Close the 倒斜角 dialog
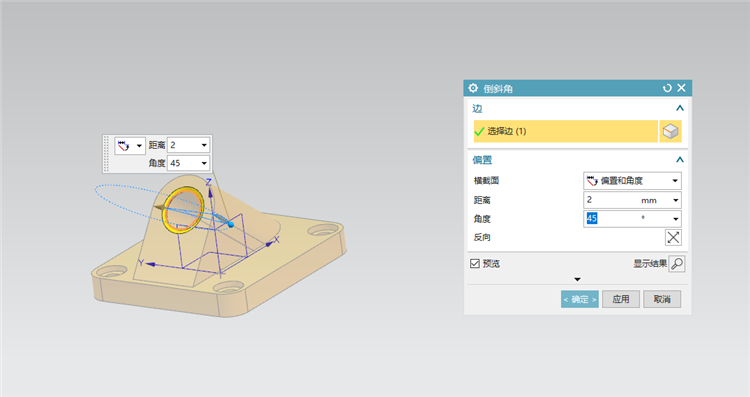 (x=682, y=88)
